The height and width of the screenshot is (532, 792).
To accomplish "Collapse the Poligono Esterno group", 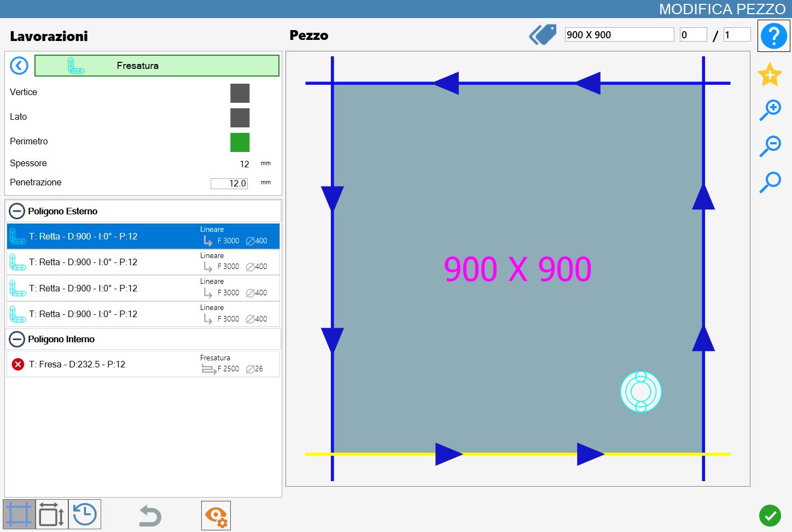I will pos(18,211).
